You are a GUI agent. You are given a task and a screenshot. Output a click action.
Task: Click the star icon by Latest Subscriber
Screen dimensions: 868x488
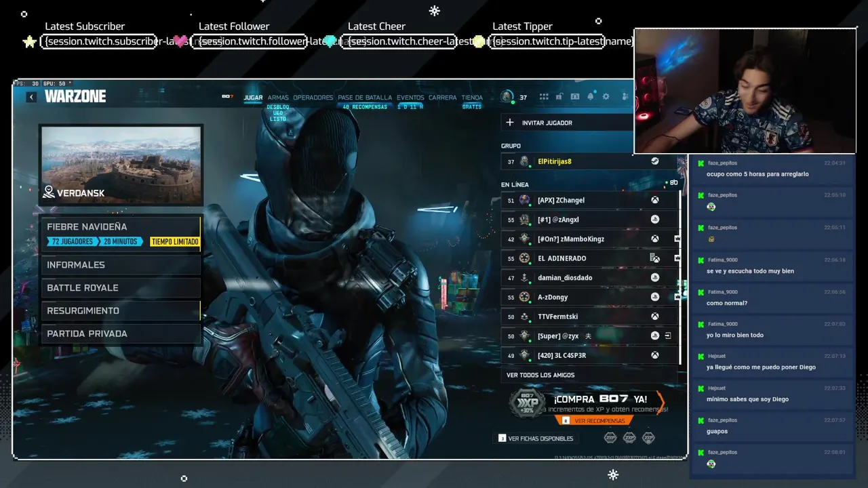pyautogui.click(x=29, y=42)
